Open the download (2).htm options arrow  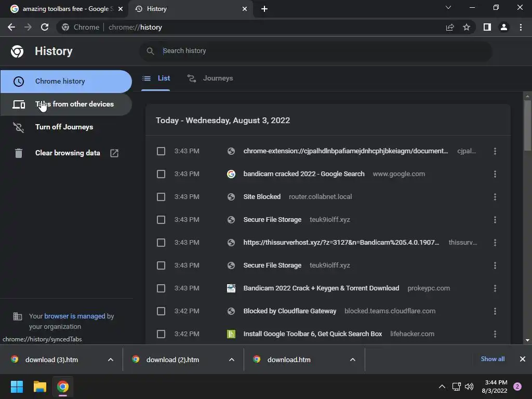click(x=231, y=360)
